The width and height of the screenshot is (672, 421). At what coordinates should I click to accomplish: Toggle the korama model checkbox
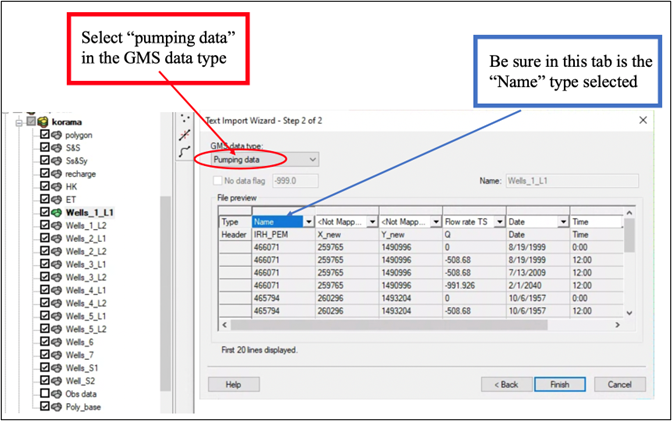(31, 121)
